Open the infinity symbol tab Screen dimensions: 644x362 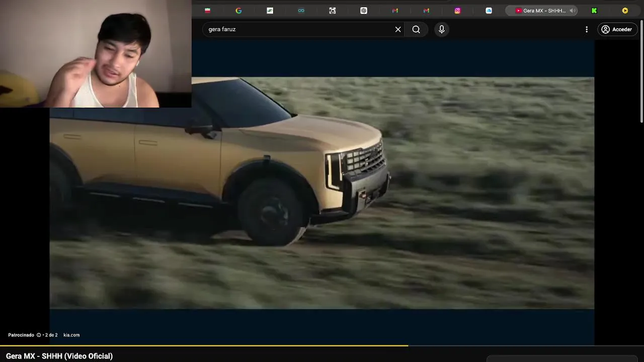301,11
